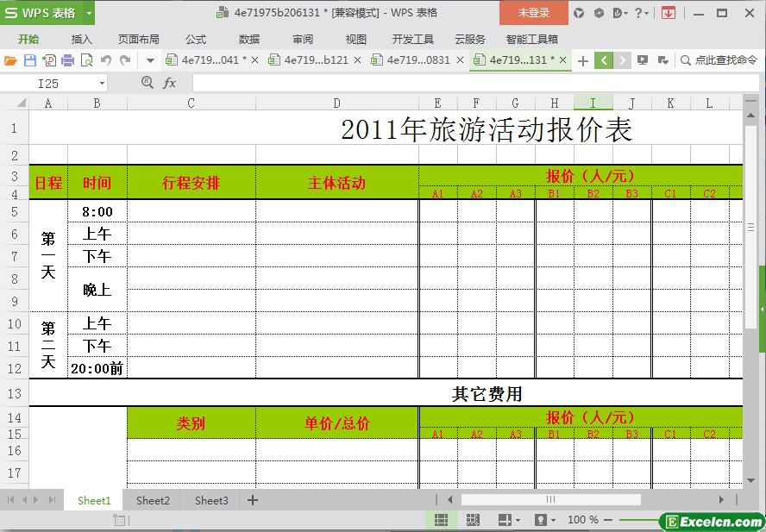
Task: Expand the quick access toolbar dropdown
Action: [150, 61]
